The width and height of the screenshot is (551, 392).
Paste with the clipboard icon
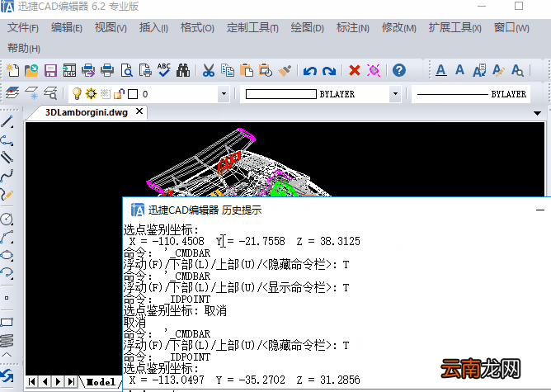click(x=247, y=70)
